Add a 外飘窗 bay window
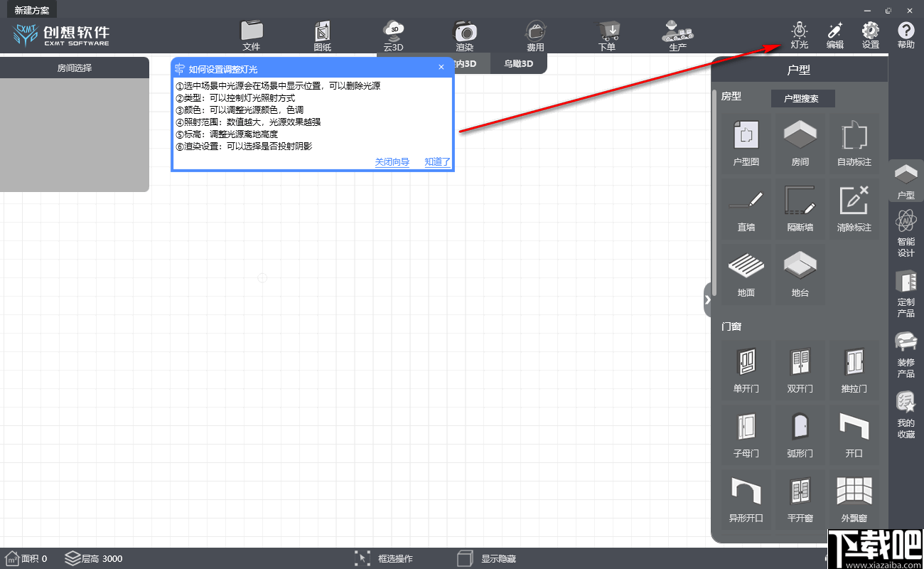924x569 pixels. (854, 499)
